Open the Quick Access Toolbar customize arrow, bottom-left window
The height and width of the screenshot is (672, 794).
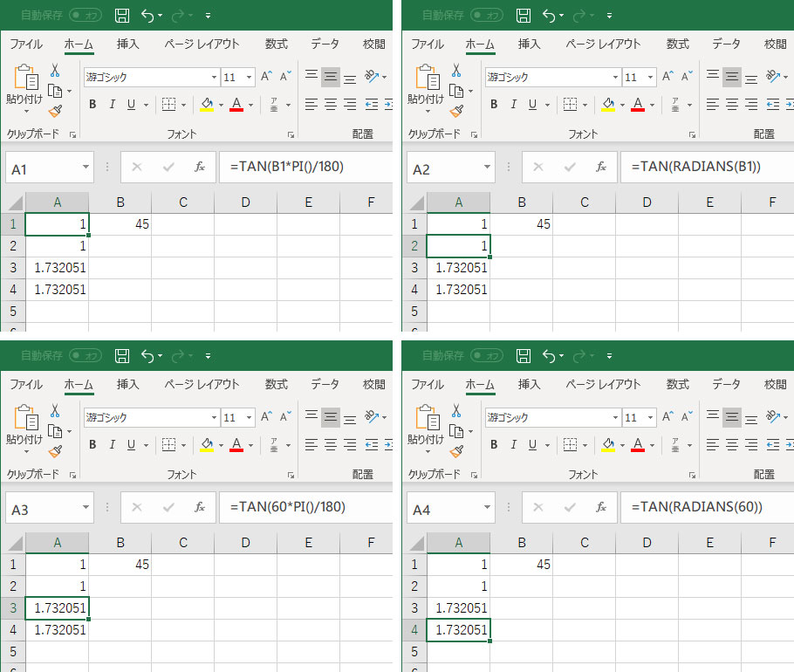click(x=208, y=356)
